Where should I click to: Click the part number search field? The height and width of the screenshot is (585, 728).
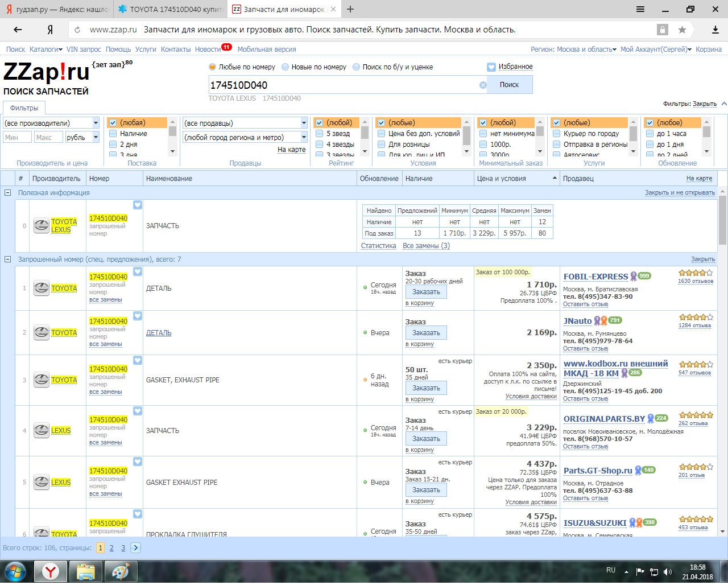coord(344,85)
